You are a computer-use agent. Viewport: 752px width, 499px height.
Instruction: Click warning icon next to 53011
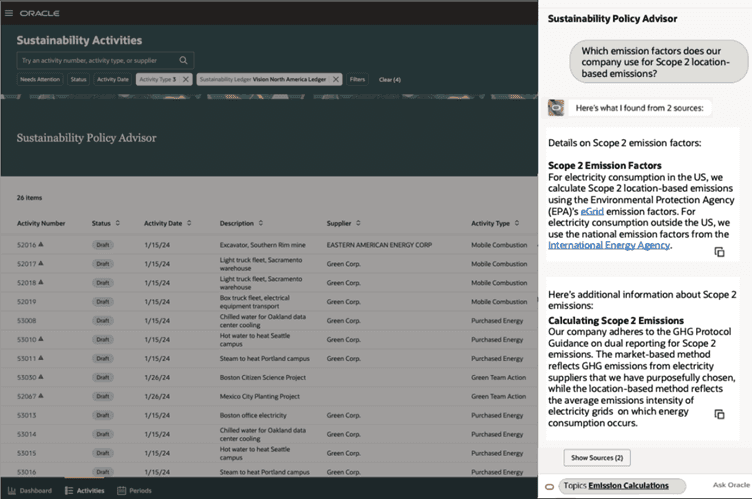[41, 358]
